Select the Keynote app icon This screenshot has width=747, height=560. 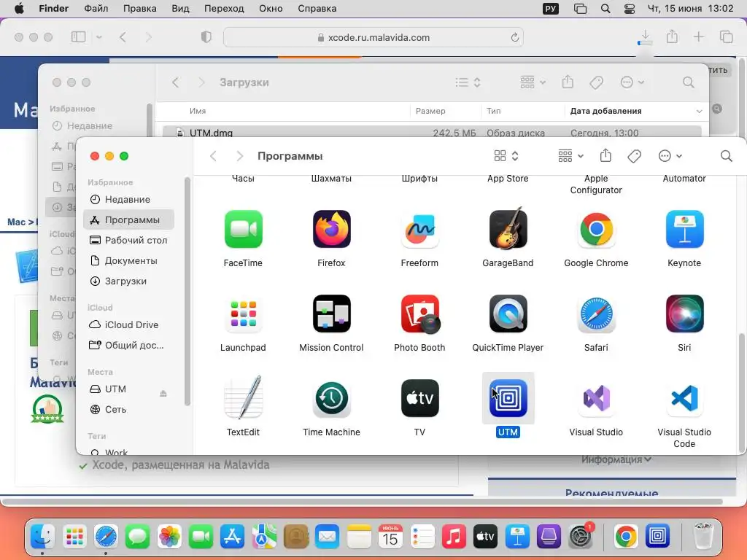coord(684,230)
